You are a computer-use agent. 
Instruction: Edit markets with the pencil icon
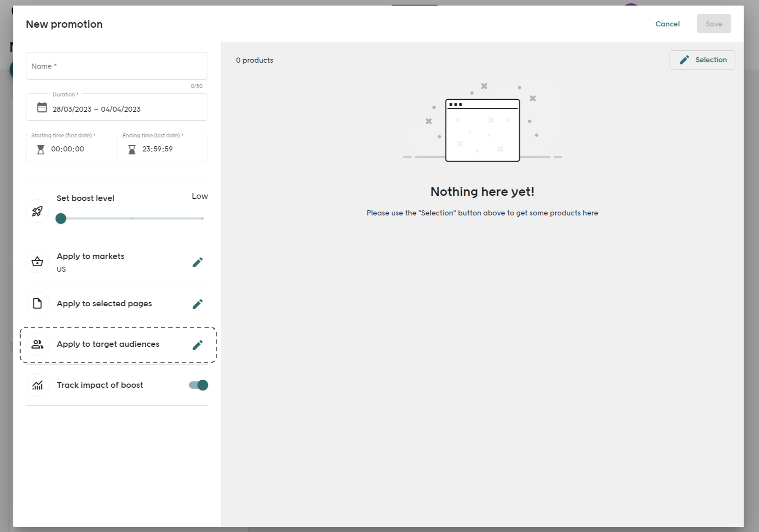click(197, 262)
